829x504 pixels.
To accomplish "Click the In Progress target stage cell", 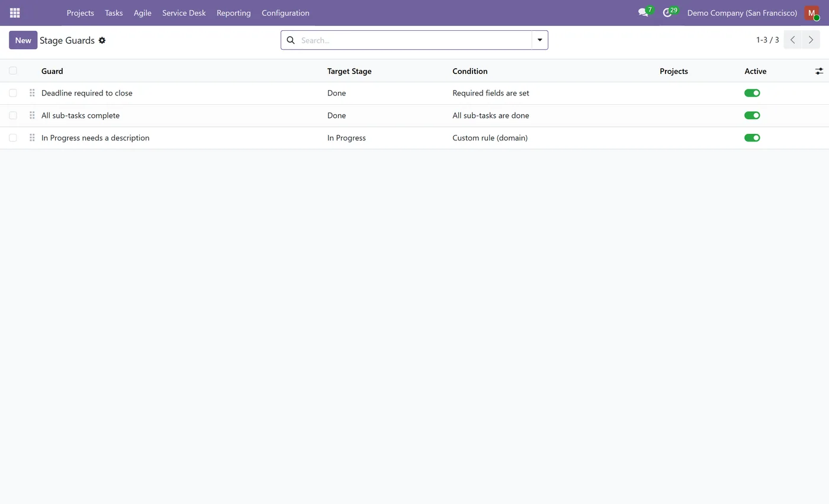I will (346, 138).
